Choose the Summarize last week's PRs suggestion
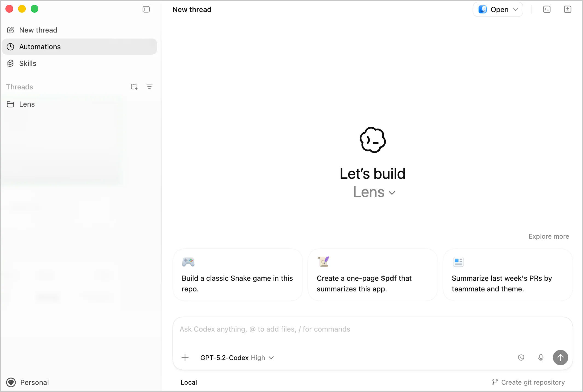Image resolution: width=583 pixels, height=392 pixels. [x=508, y=275]
